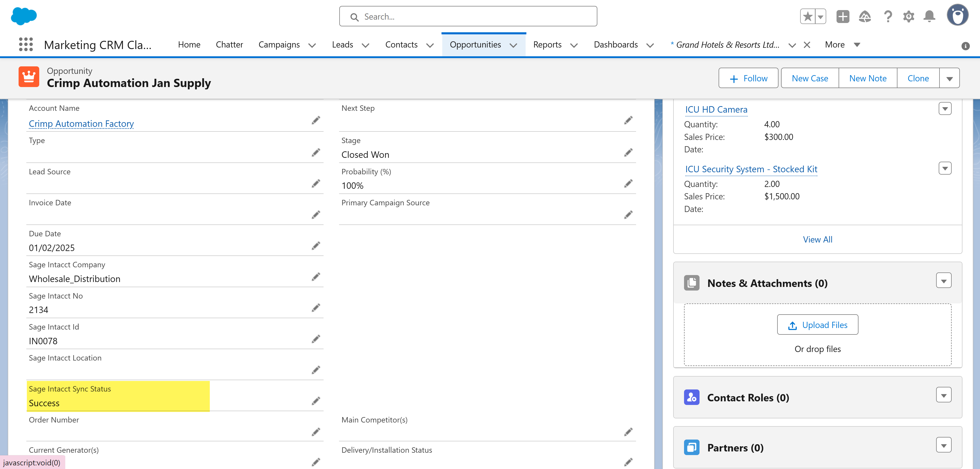Image resolution: width=980 pixels, height=469 pixels.
Task: Switch to the Dashboards tab
Action: click(616, 44)
